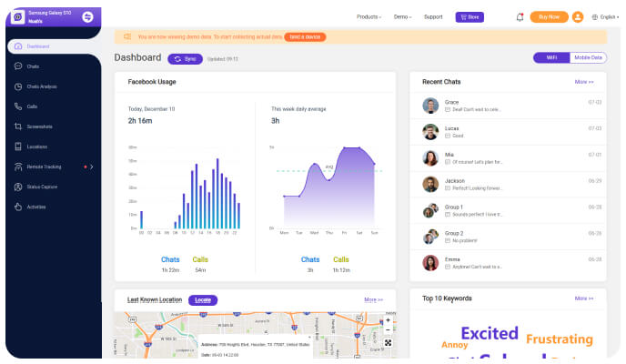626x364 pixels.
Task: Click Calls legend under weekly average chart
Action: pyautogui.click(x=341, y=259)
